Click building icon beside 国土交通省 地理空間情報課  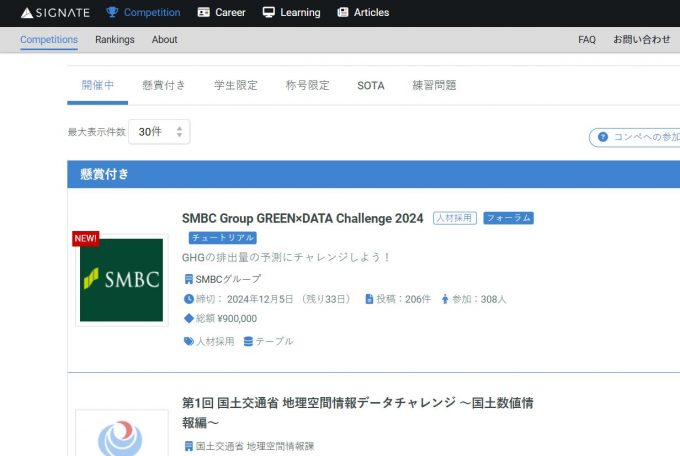pyautogui.click(x=189, y=446)
